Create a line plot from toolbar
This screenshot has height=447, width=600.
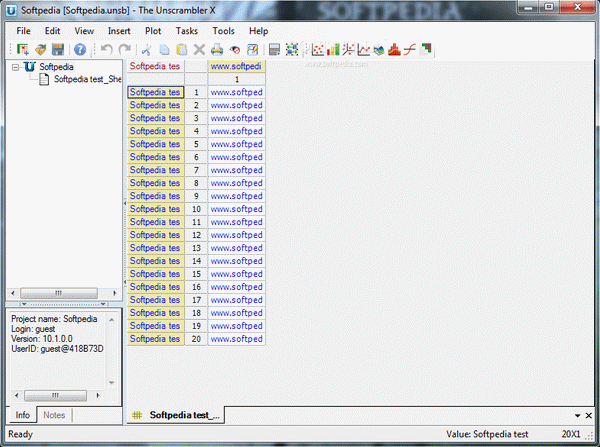[x=364, y=49]
